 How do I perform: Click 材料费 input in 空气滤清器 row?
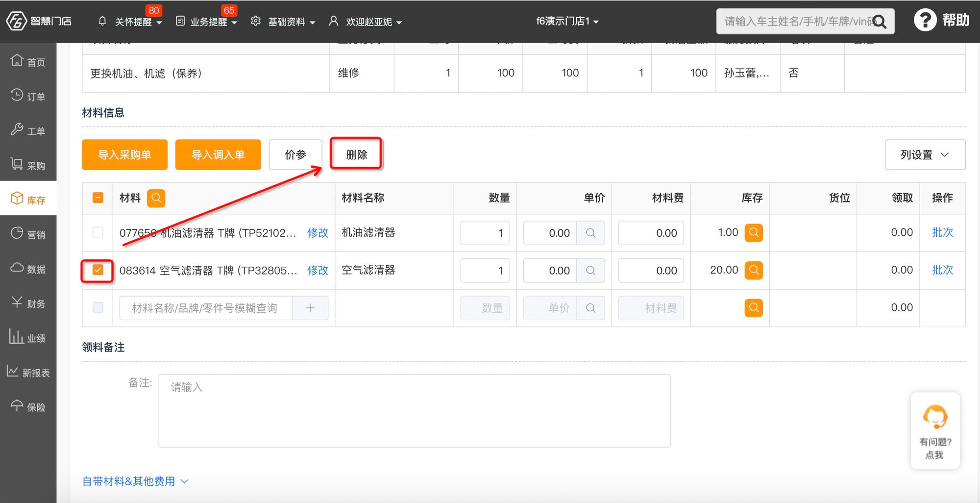tap(651, 271)
